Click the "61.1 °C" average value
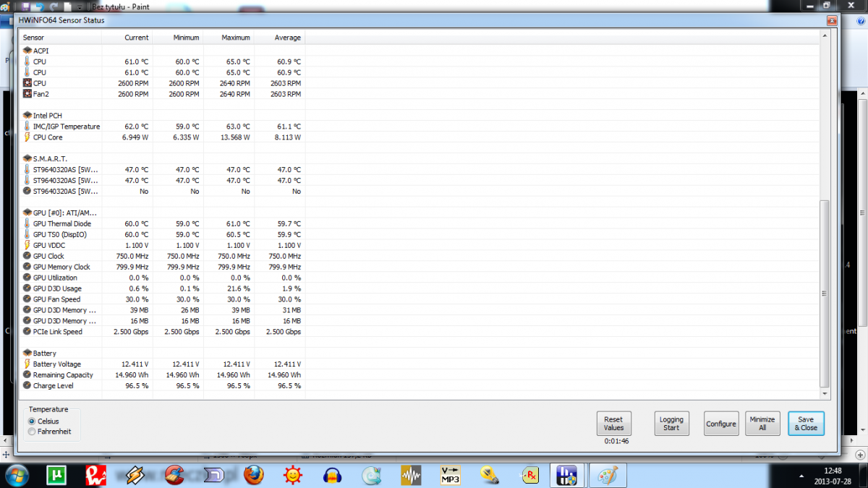 click(x=288, y=127)
